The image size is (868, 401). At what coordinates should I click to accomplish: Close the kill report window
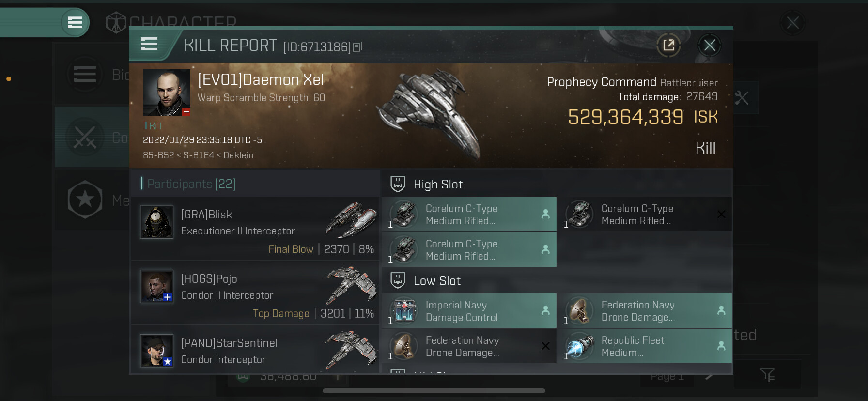pos(710,46)
